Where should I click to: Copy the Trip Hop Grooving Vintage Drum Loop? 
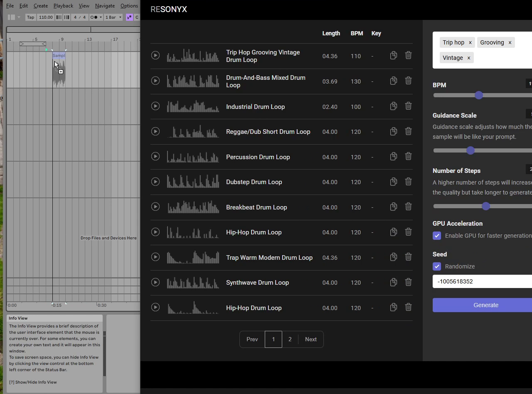tap(393, 55)
